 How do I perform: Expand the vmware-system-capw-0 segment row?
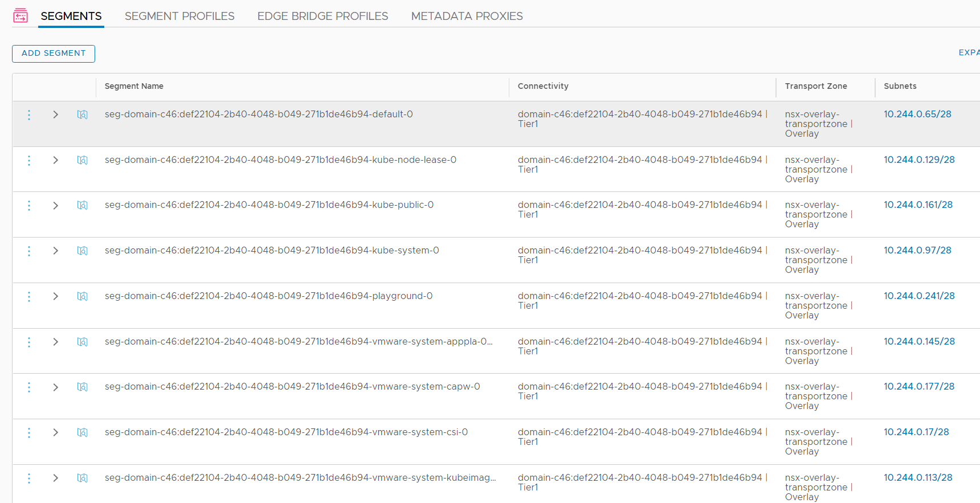55,387
